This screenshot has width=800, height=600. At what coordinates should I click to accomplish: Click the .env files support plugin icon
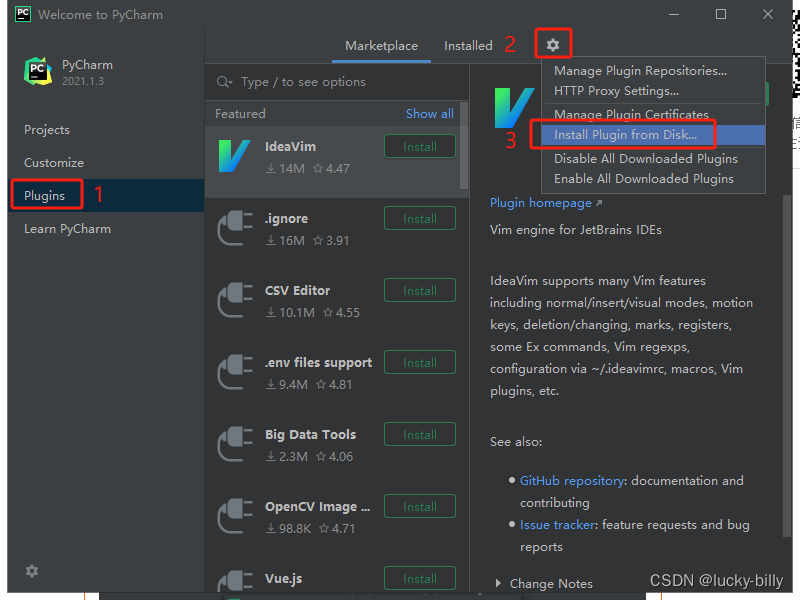pos(235,372)
